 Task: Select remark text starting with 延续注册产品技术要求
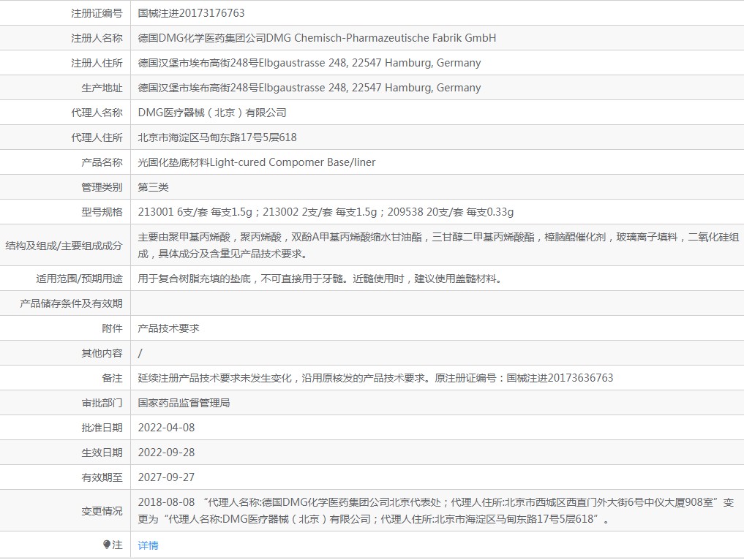click(x=375, y=378)
